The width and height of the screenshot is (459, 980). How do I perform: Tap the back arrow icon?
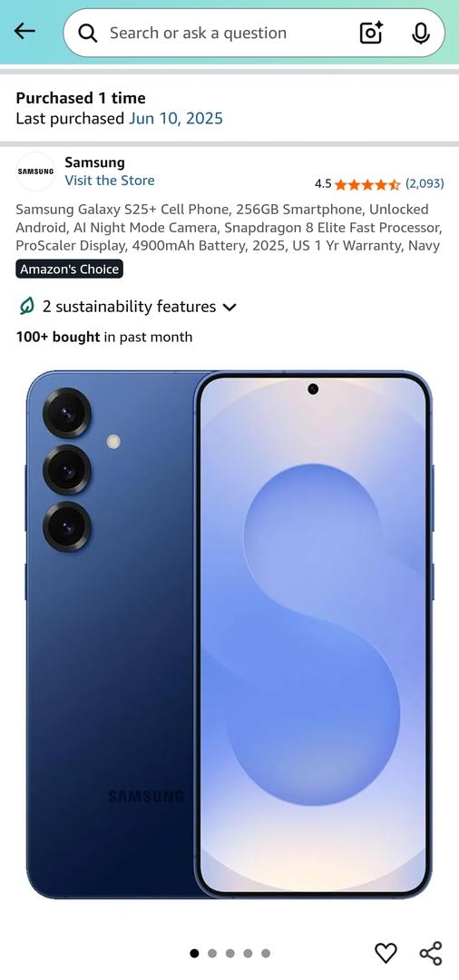[24, 31]
